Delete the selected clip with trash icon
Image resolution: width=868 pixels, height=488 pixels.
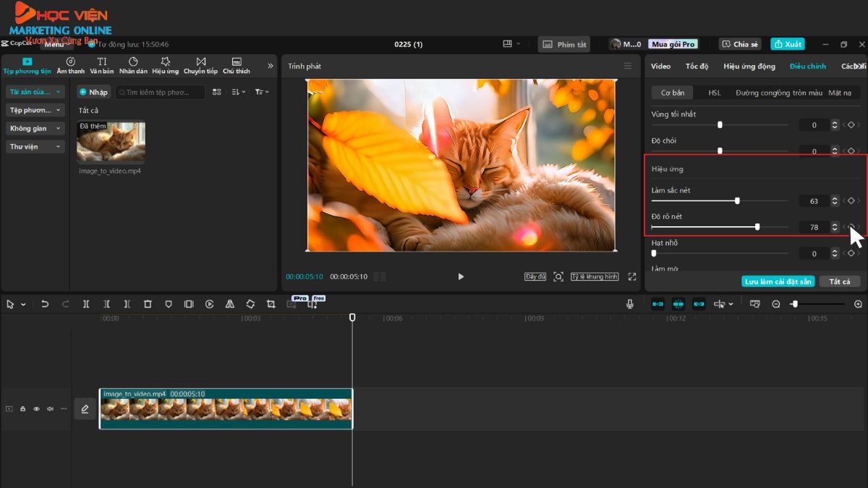(148, 304)
